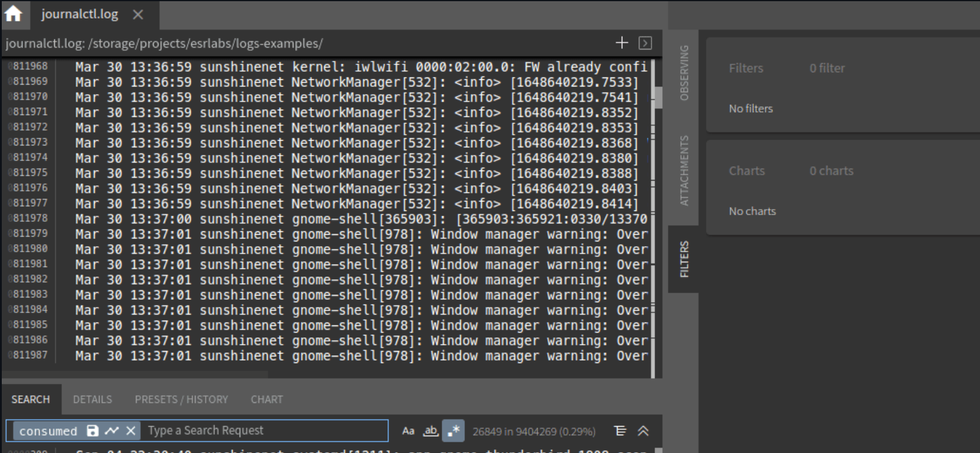The width and height of the screenshot is (980, 453).
Task: Create a chart from the 'consumed' search
Action: (x=111, y=430)
